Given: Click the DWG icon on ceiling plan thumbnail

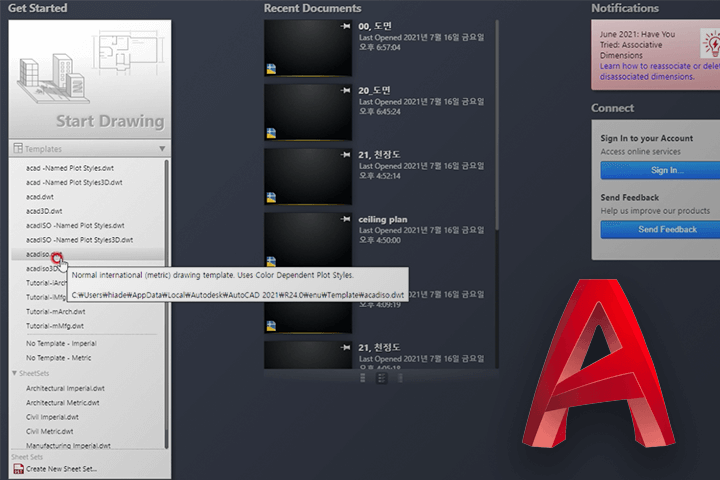Looking at the screenshot, I should point(271,261).
